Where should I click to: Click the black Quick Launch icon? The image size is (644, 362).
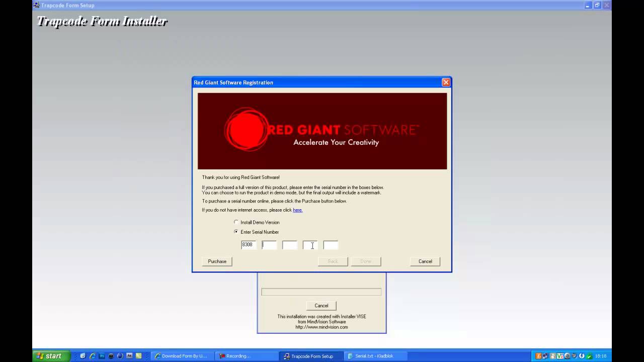(111, 356)
